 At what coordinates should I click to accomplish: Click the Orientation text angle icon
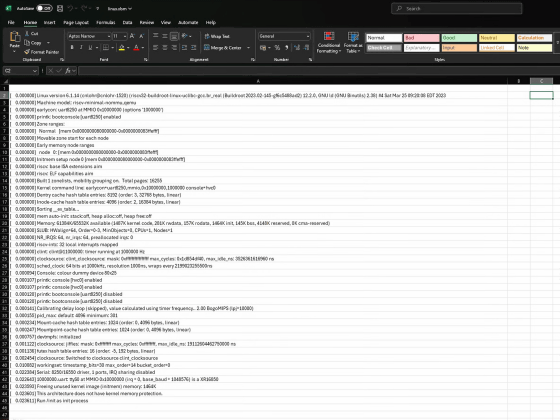coord(185,36)
